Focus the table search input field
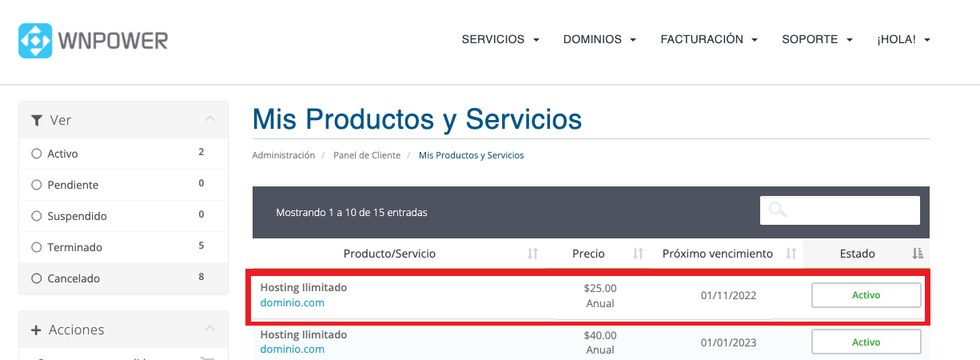The image size is (980, 360). (840, 210)
